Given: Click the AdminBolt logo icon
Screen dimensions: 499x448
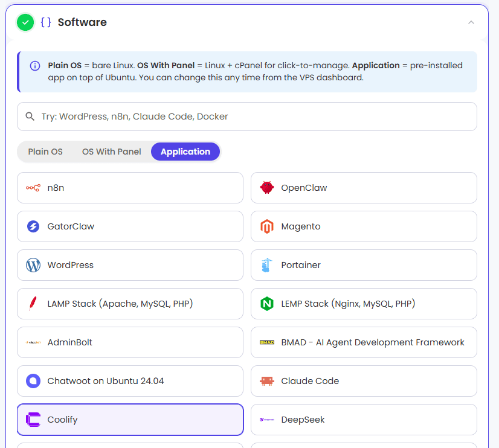Looking at the screenshot, I should tap(33, 342).
